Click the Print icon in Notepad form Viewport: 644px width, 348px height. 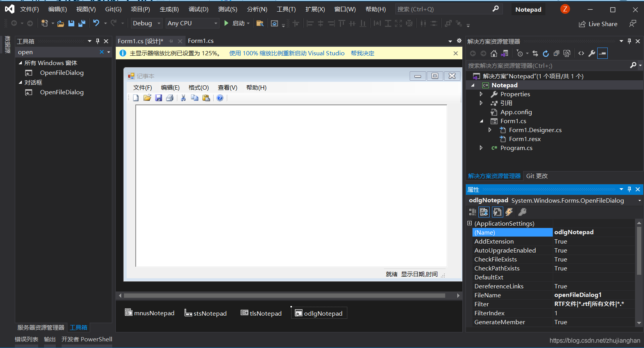point(170,98)
